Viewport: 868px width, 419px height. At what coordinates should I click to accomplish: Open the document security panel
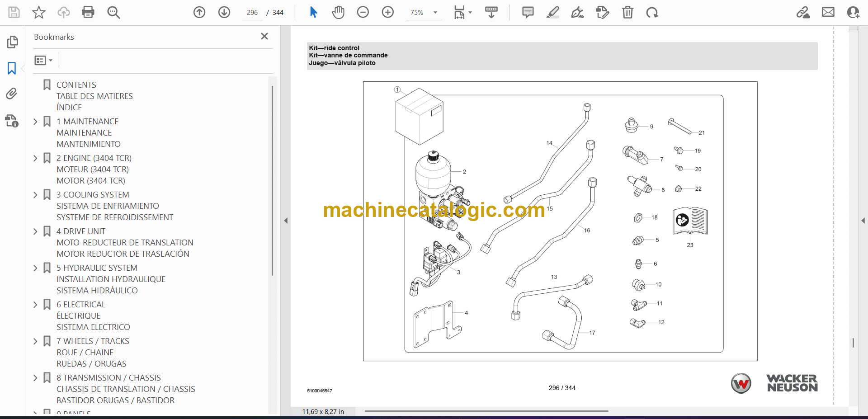12,121
